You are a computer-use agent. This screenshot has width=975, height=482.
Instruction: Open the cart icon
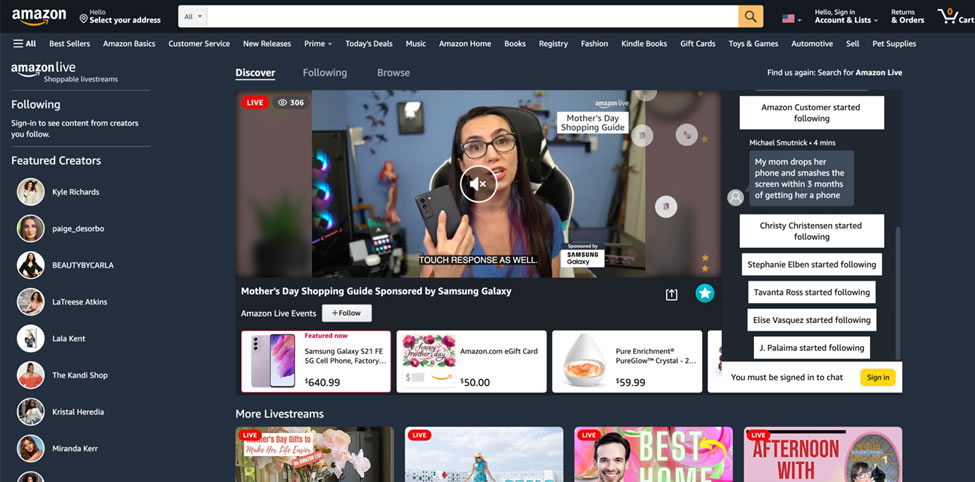click(x=955, y=17)
